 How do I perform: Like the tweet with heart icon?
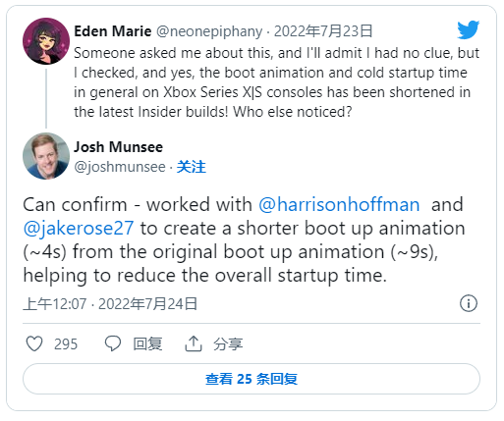[x=34, y=343]
